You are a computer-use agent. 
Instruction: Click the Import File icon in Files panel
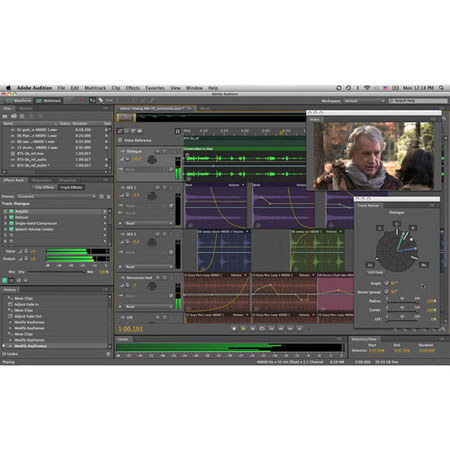(x=14, y=116)
